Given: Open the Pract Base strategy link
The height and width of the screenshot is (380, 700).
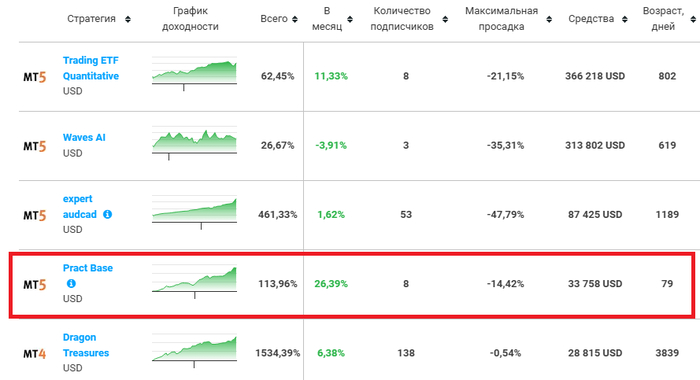Looking at the screenshot, I should 88,268.
